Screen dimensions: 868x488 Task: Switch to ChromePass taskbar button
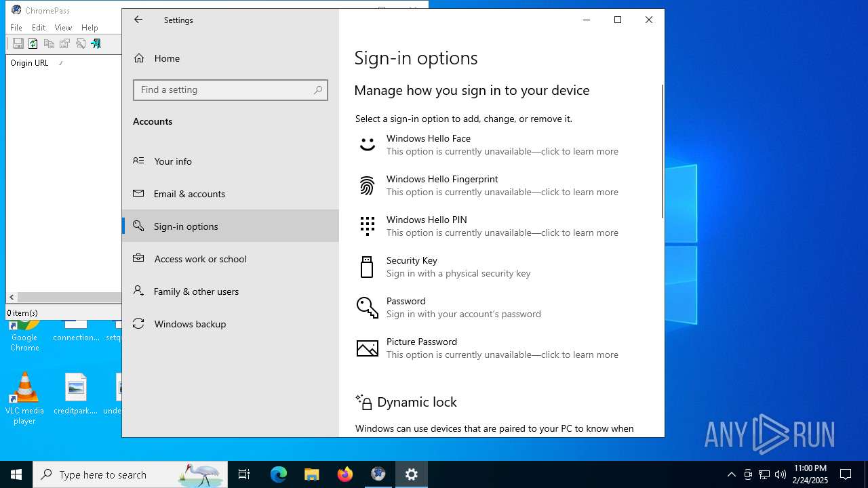point(378,474)
